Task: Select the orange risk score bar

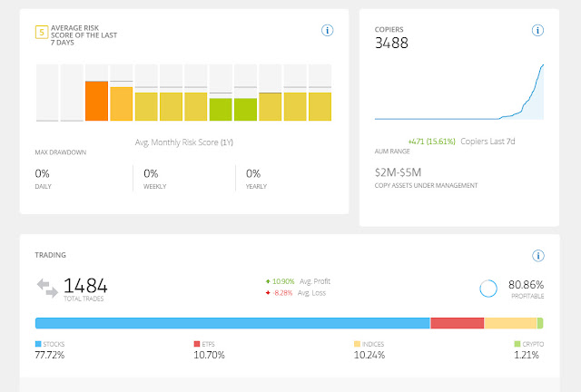Action: pyautogui.click(x=97, y=101)
